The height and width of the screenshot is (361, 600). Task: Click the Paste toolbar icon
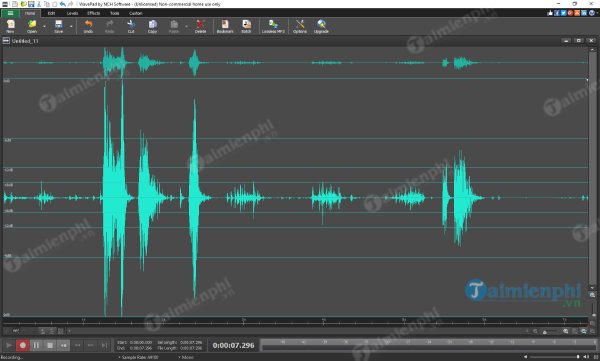(x=174, y=26)
